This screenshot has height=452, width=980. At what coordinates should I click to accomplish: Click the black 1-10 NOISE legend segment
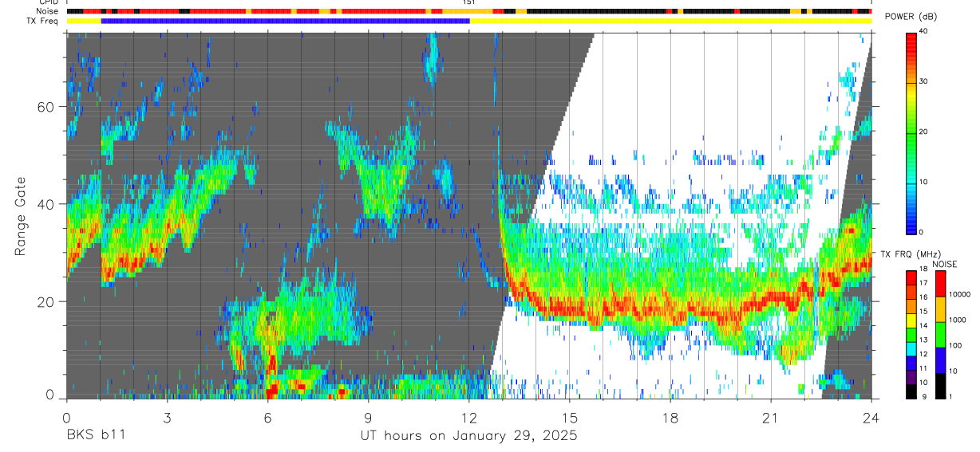click(941, 386)
